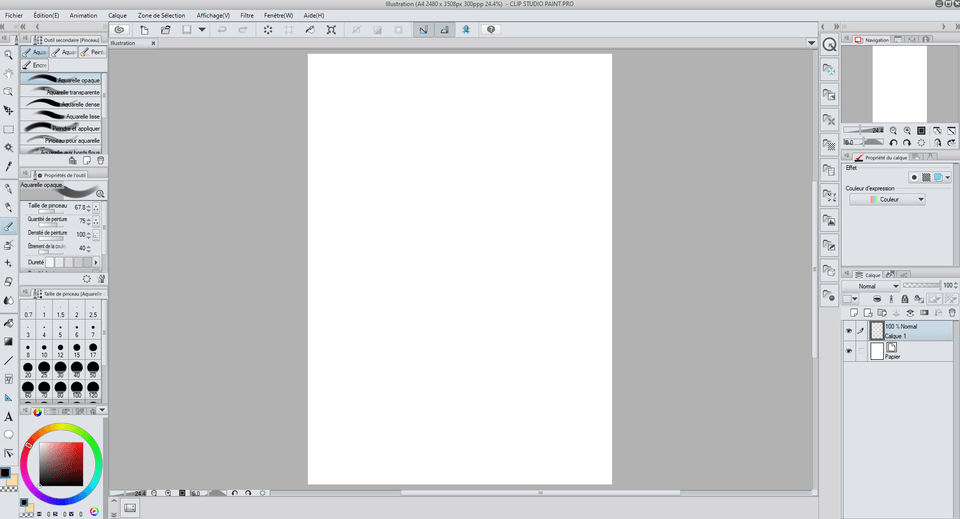Open the Calque menu
The height and width of the screenshot is (519, 960).
[118, 15]
